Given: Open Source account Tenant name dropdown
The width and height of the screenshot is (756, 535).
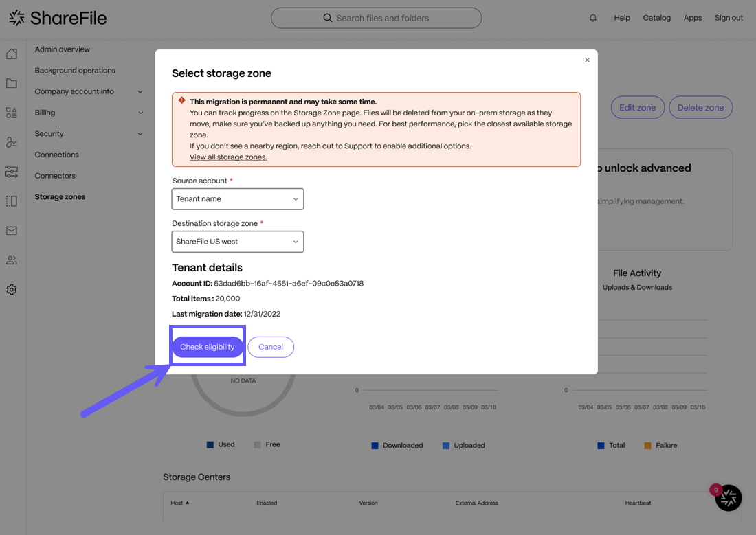Looking at the screenshot, I should coord(238,199).
